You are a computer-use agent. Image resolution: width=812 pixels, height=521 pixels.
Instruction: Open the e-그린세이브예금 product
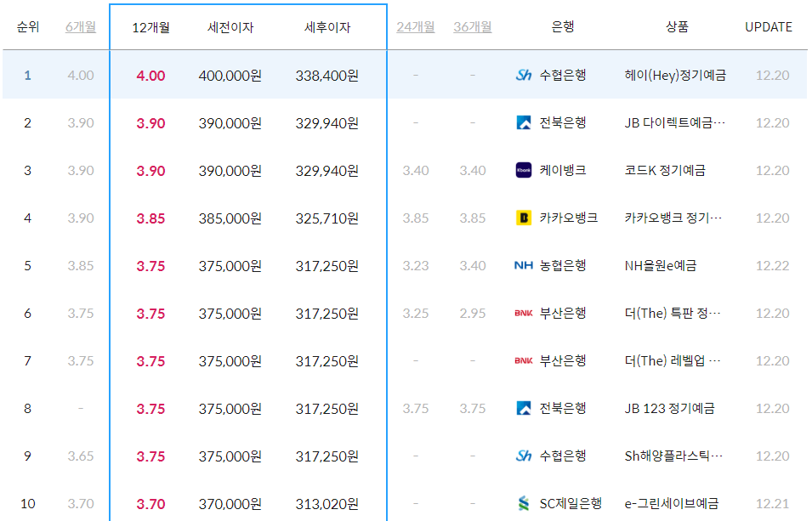coord(672,503)
